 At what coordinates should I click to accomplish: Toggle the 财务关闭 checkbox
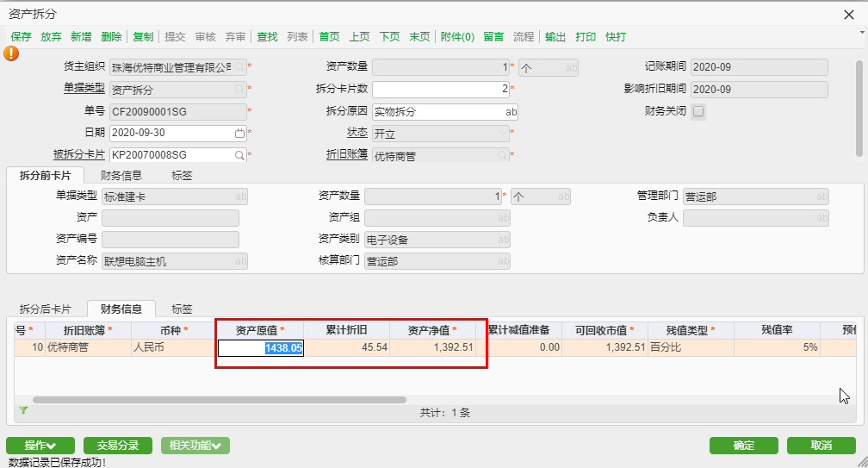(698, 111)
